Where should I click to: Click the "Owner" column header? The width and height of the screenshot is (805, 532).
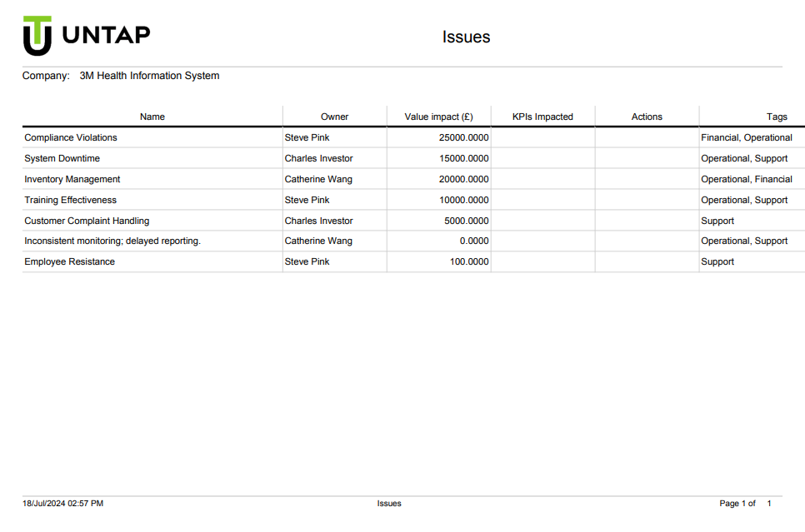335,117
